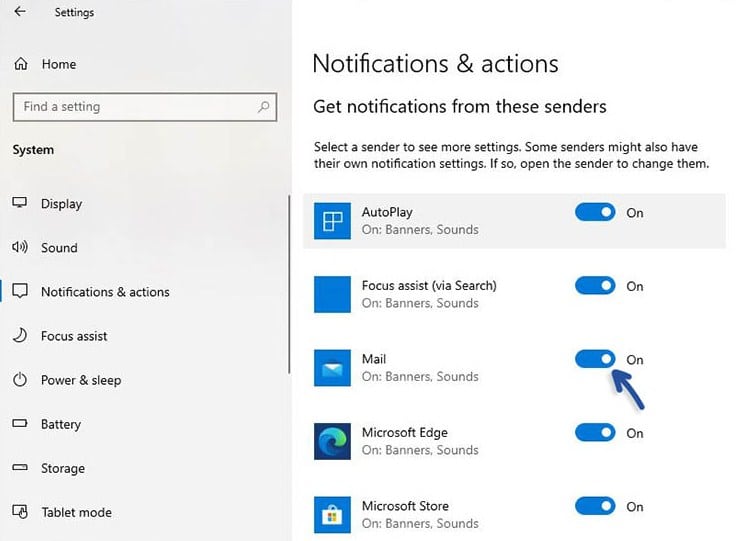Open AutoPlay sender settings by name
Screen dimensions: 737x541
coord(387,212)
